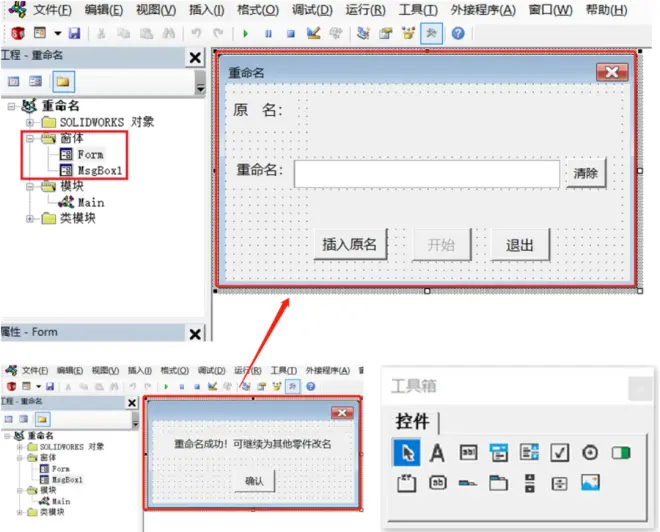The height and width of the screenshot is (532, 660).
Task: Open Help from the Form editor toolbar
Action: (x=458, y=33)
